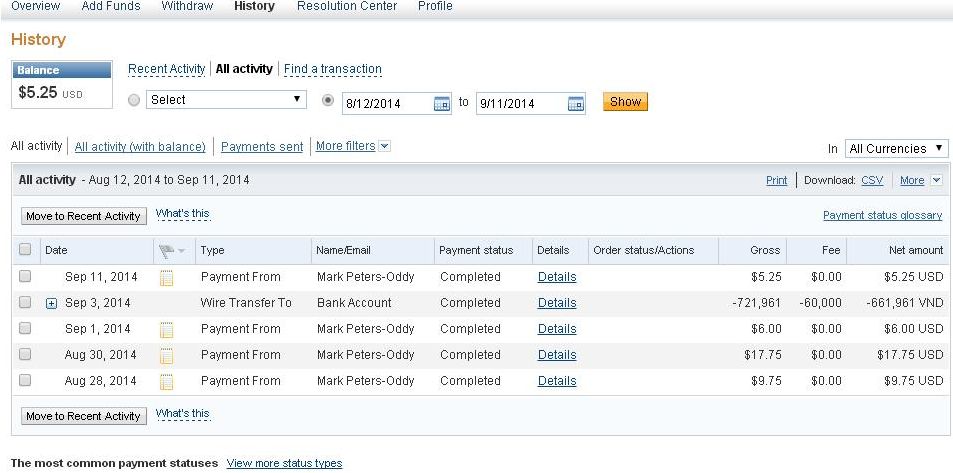Expand the Sep 3 wire transfer row
This screenshot has width=953, height=473.
click(x=52, y=304)
